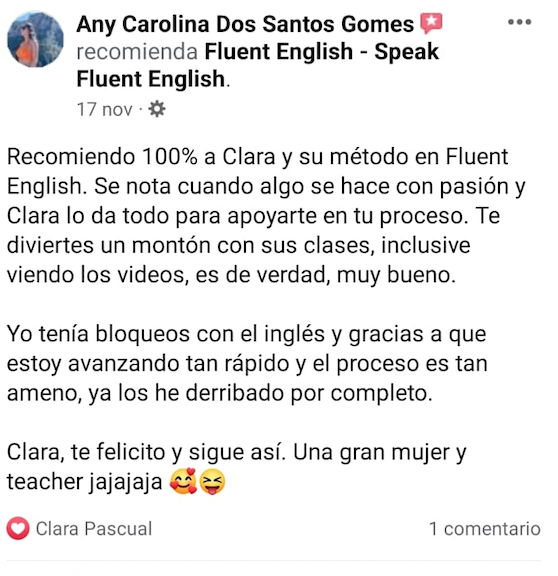Image resolution: width=558 pixels, height=576 pixels.
Task: Click the smiling face with hearts emoji
Action: tap(183, 481)
